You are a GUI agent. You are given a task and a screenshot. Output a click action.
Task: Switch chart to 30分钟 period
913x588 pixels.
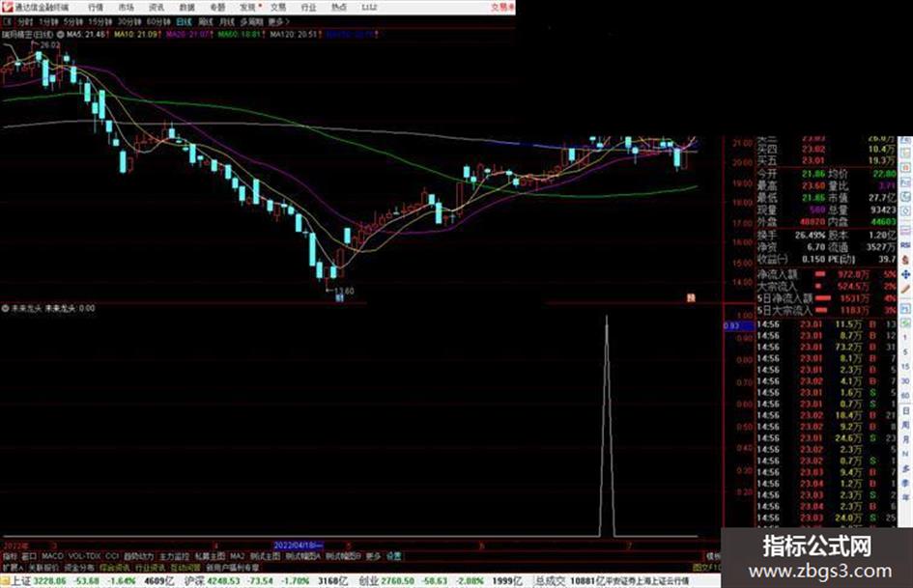(x=129, y=21)
